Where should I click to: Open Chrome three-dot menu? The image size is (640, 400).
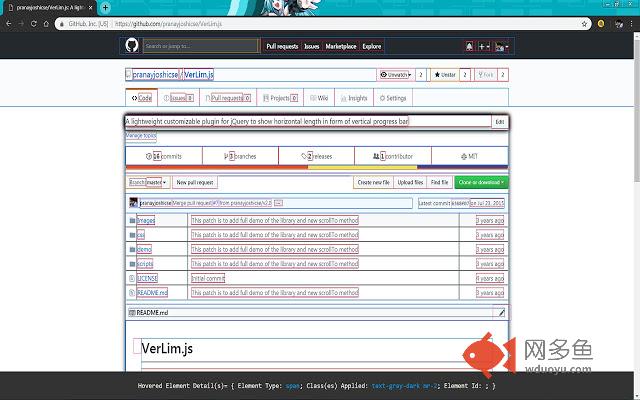coord(631,24)
